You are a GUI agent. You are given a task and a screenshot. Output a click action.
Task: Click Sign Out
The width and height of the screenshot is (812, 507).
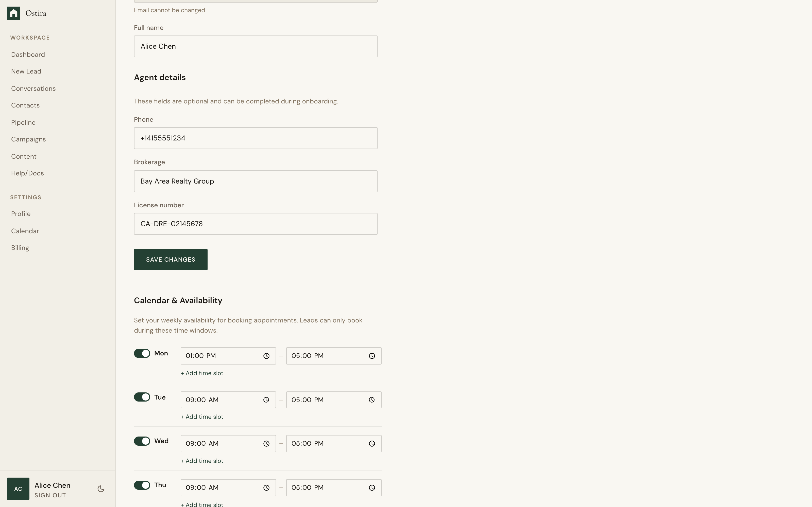point(50,495)
